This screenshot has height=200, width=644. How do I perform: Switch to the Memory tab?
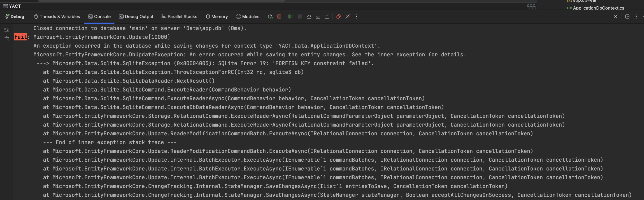(x=217, y=16)
